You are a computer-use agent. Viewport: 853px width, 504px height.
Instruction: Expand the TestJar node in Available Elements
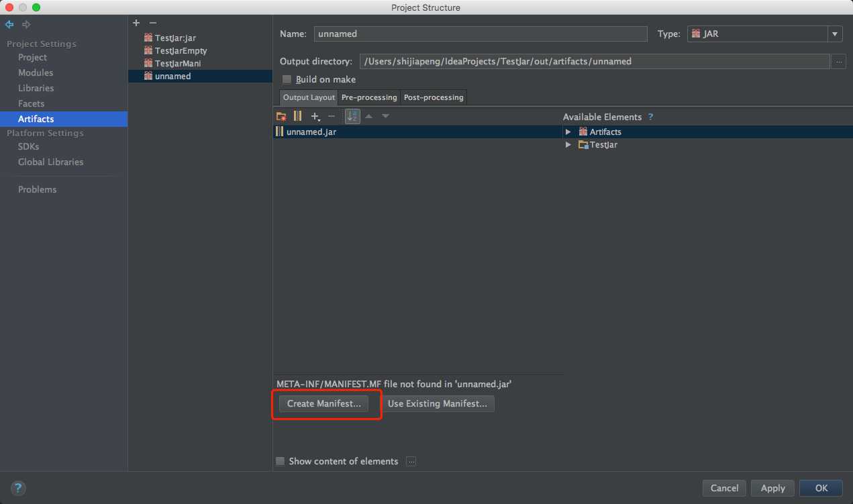tap(568, 144)
